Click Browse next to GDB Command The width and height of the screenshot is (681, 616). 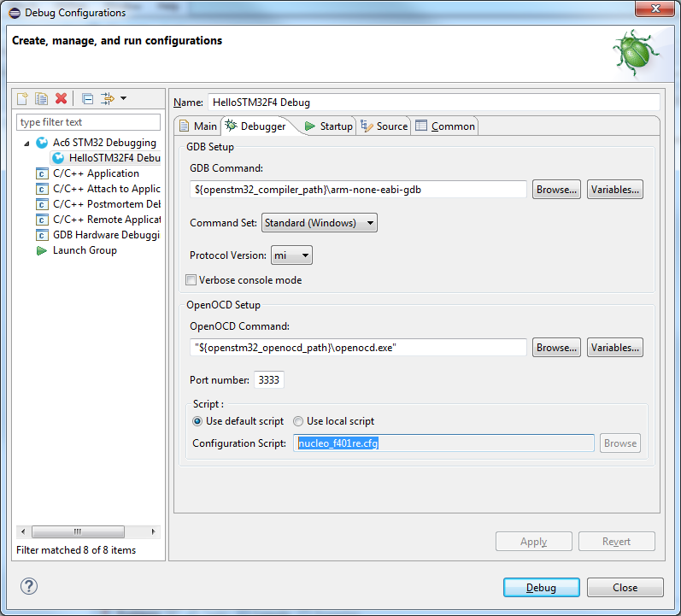pos(556,190)
